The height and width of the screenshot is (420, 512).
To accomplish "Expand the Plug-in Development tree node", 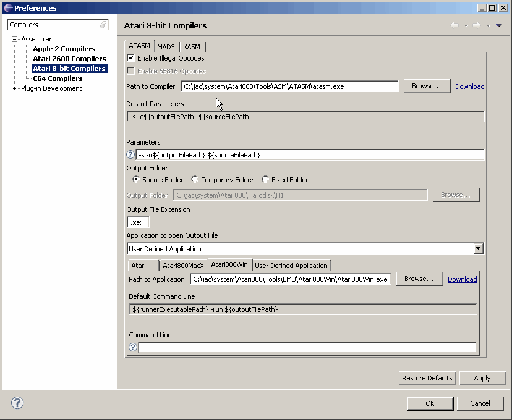I will coord(14,89).
